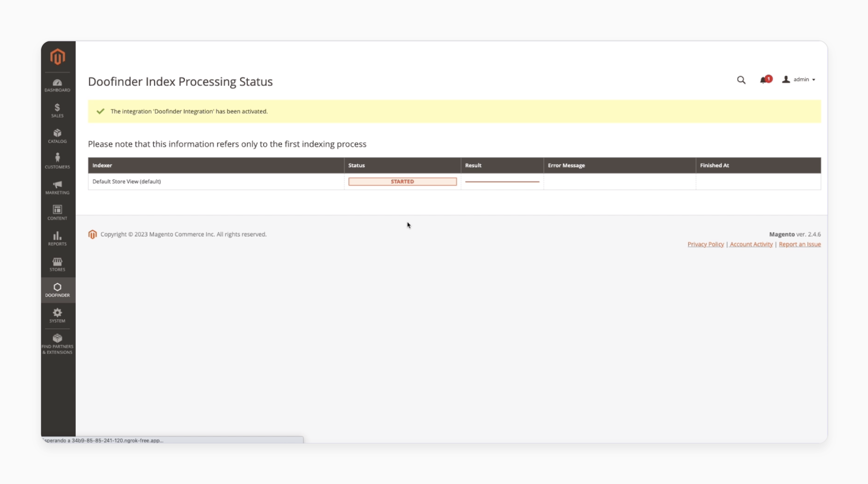
Task: Click the green success checkmark icon
Action: pos(101,111)
